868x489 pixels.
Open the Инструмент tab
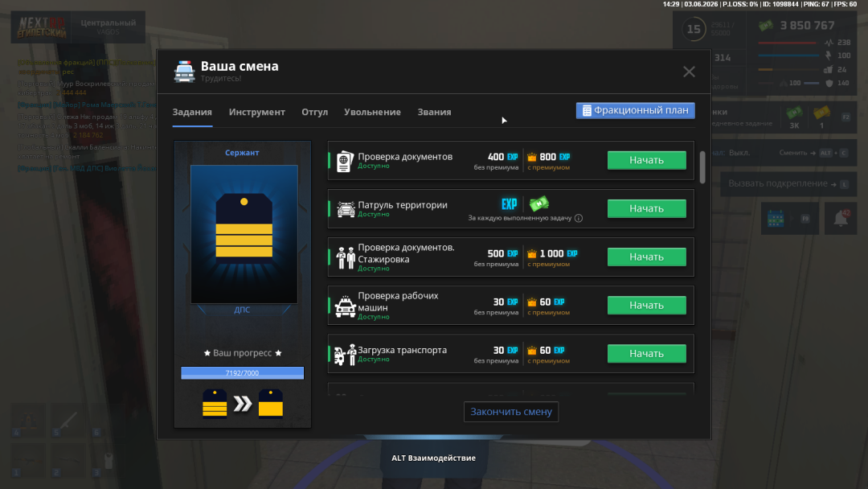tap(257, 112)
